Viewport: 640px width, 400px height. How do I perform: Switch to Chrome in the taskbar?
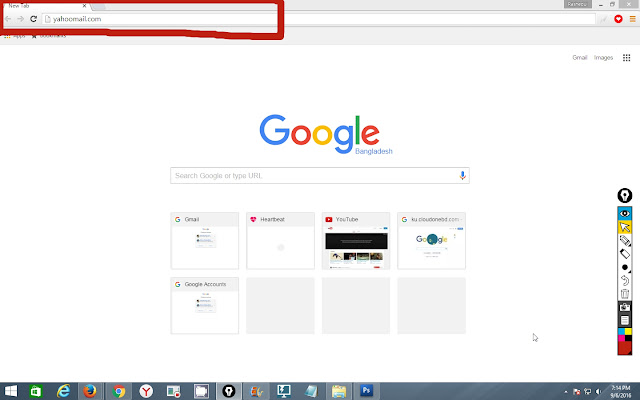pos(119,391)
